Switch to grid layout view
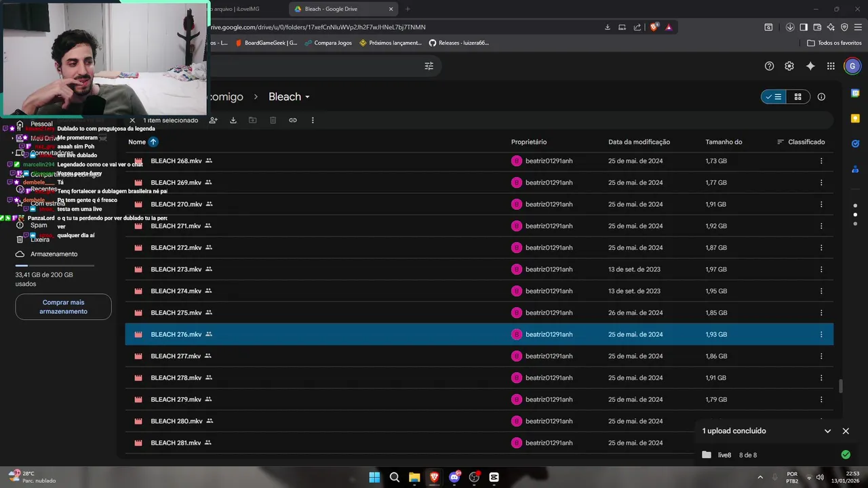This screenshot has height=488, width=868. point(798,97)
